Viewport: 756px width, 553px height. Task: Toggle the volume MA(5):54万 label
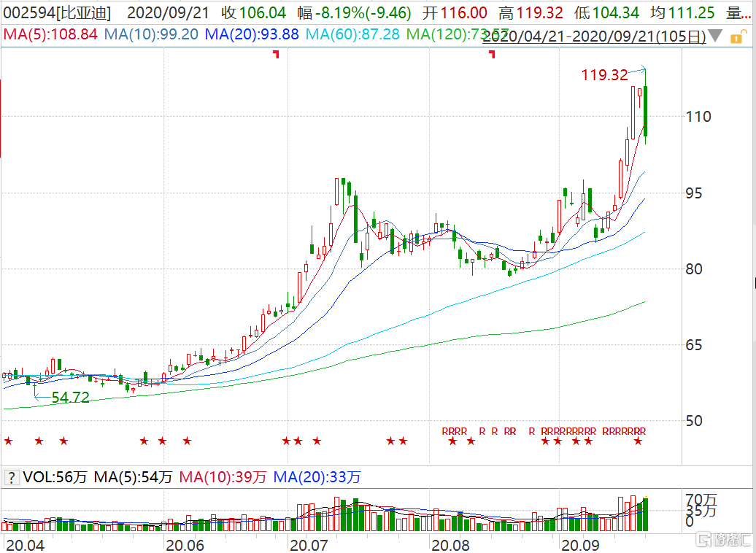(x=133, y=477)
